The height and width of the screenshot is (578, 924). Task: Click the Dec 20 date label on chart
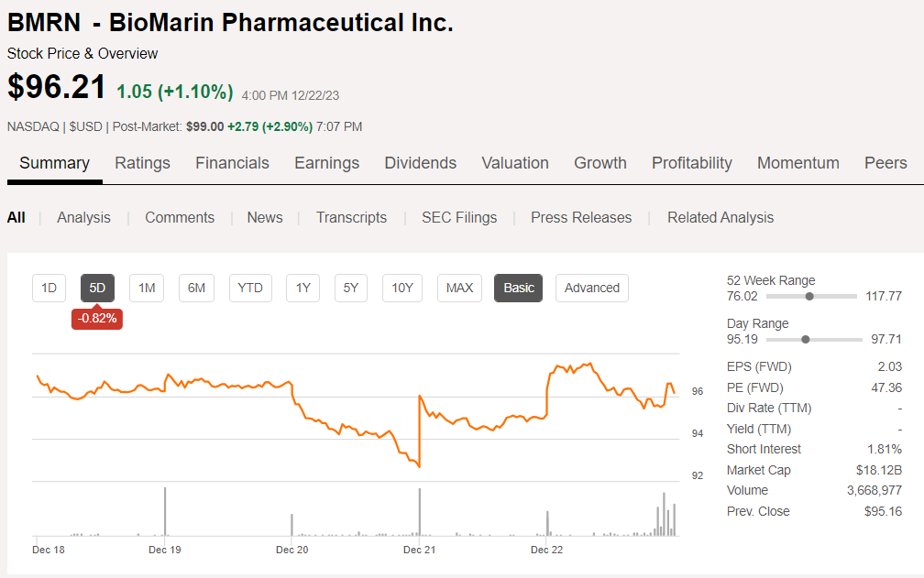291,550
